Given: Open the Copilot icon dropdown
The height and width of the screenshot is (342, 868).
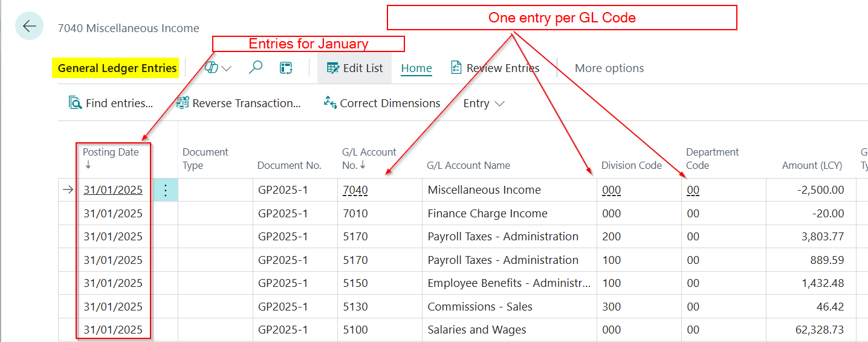Looking at the screenshot, I should 218,68.
